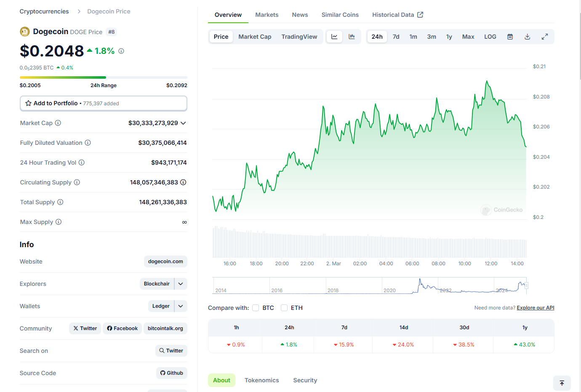Open Blockchair explorer link

pyautogui.click(x=157, y=284)
